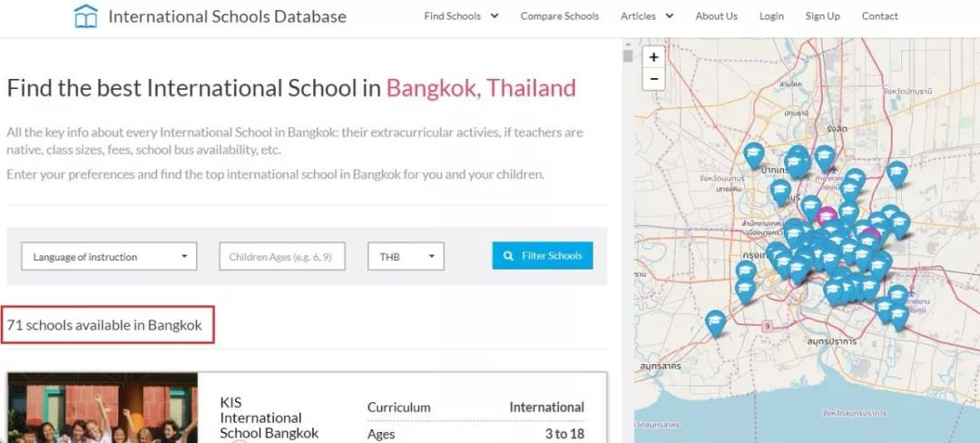Expand the Find Schools dropdown chevron
Image resolution: width=980 pixels, height=443 pixels.
[495, 16]
